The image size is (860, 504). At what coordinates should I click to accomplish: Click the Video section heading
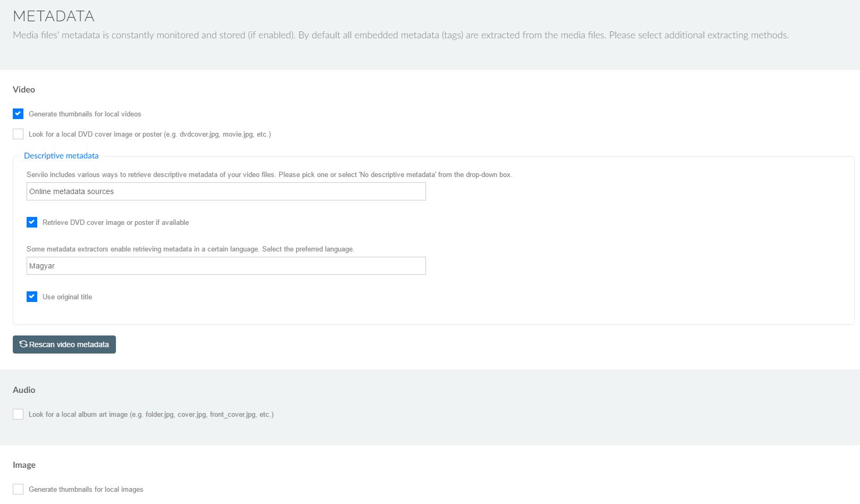pos(24,89)
